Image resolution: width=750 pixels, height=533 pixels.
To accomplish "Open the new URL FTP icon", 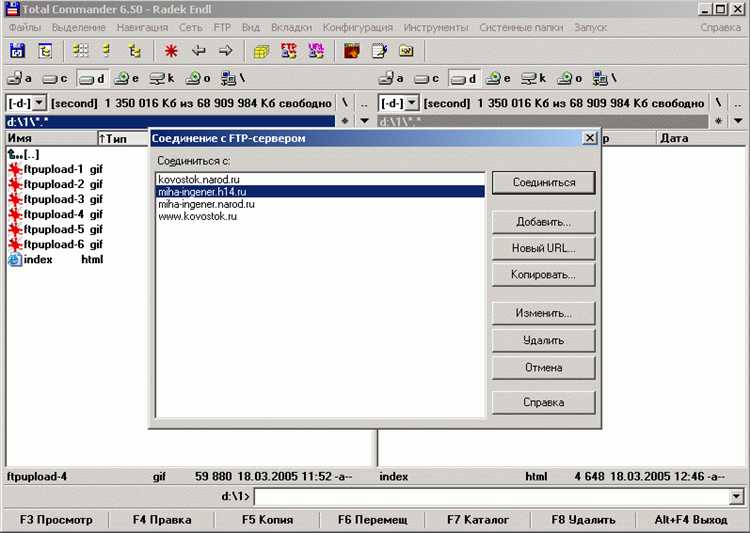I will [316, 50].
